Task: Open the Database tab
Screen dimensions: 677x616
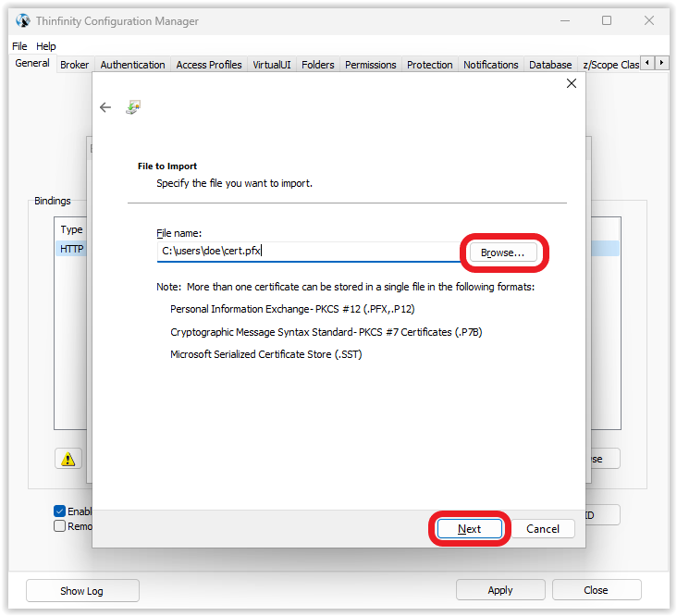Action: pyautogui.click(x=550, y=65)
